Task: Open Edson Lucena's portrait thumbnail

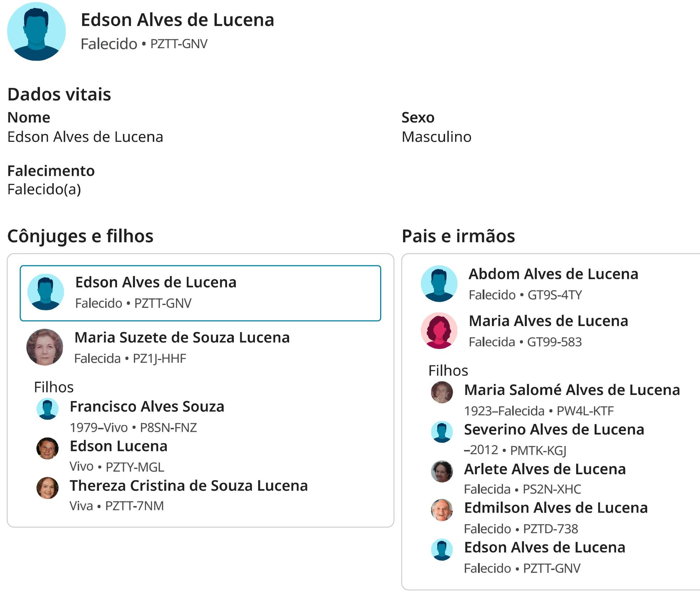Action: tap(47, 448)
